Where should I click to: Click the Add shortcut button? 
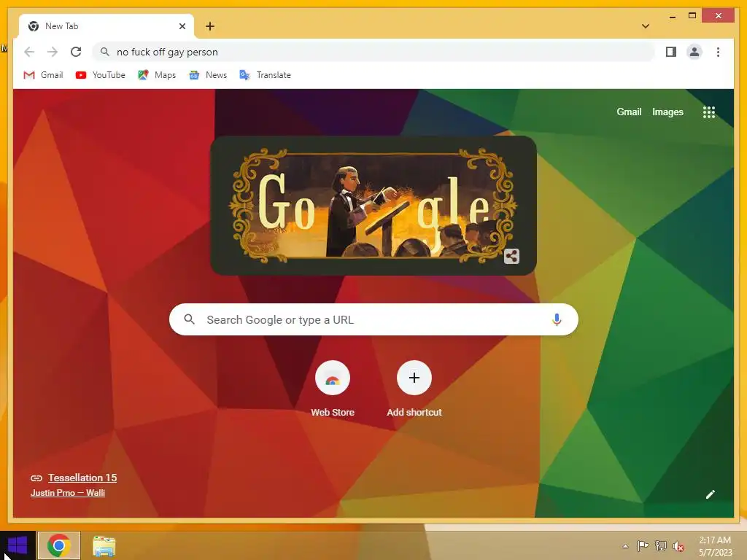point(414,389)
